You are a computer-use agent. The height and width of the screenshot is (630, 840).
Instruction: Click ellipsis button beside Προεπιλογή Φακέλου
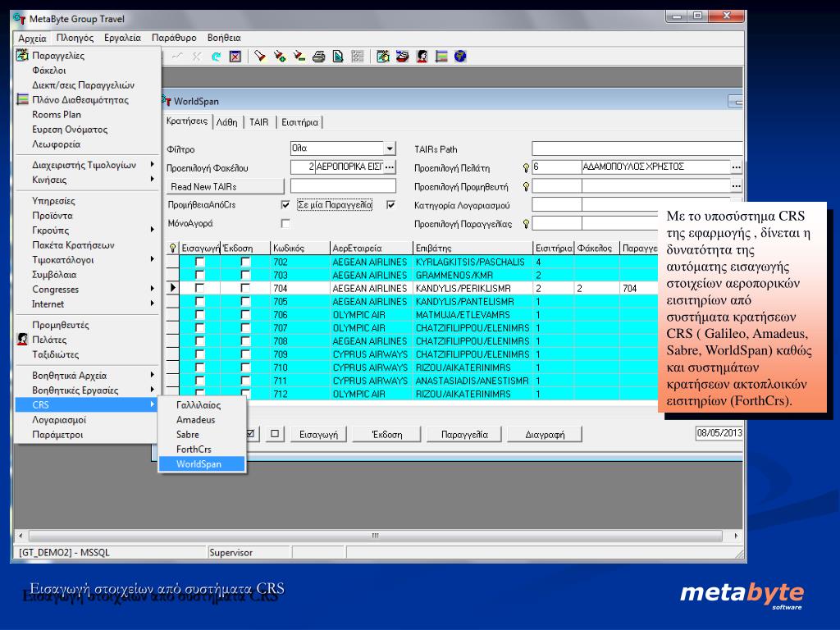point(390,167)
